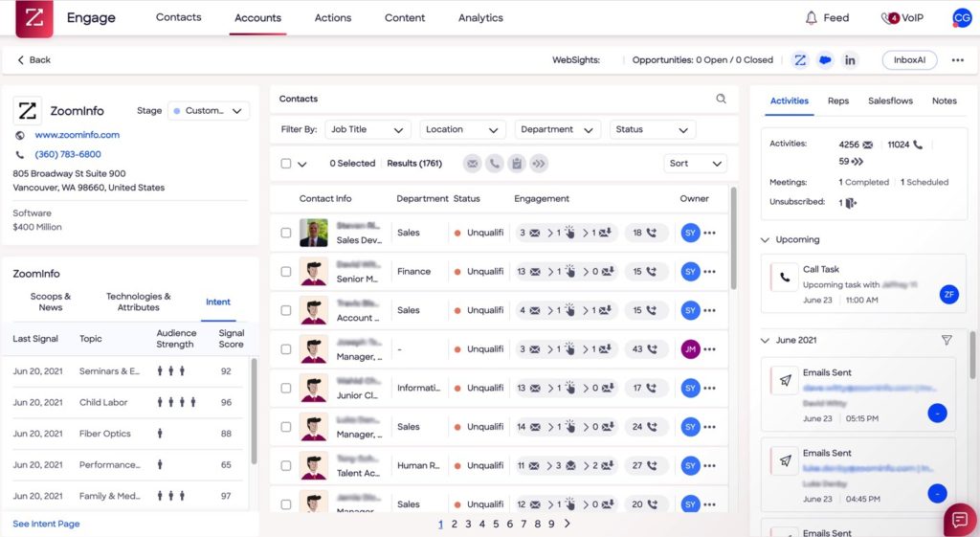Image resolution: width=980 pixels, height=537 pixels.
Task: Click the JM owner avatar
Action: click(690, 349)
